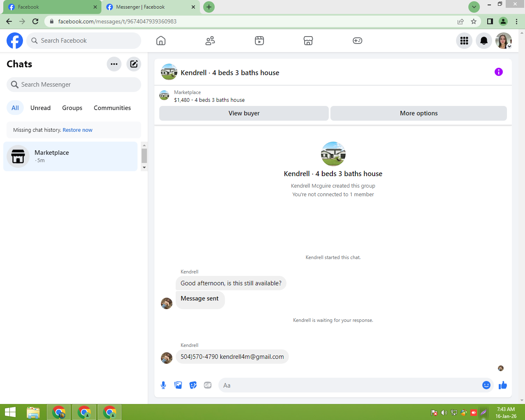Click the Restore now link

click(78, 130)
